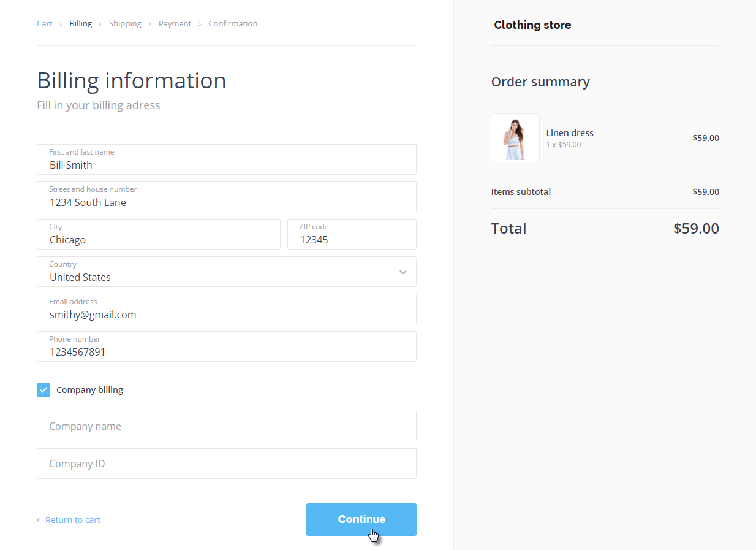Click the Country dropdown chevron arrow

[x=403, y=272]
